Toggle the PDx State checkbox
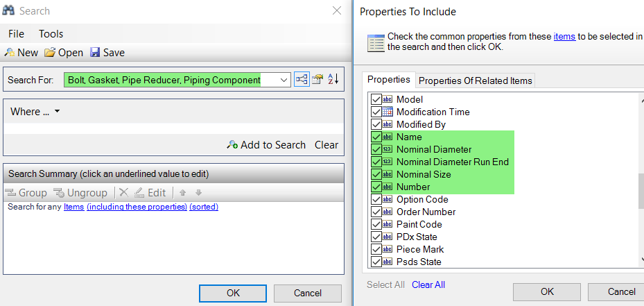The height and width of the screenshot is (306, 644). (x=376, y=237)
